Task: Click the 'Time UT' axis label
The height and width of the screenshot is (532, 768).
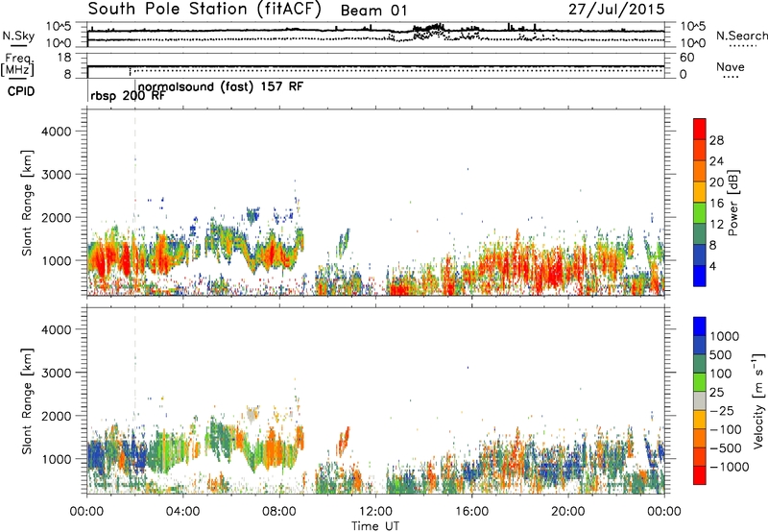Action: click(x=375, y=526)
